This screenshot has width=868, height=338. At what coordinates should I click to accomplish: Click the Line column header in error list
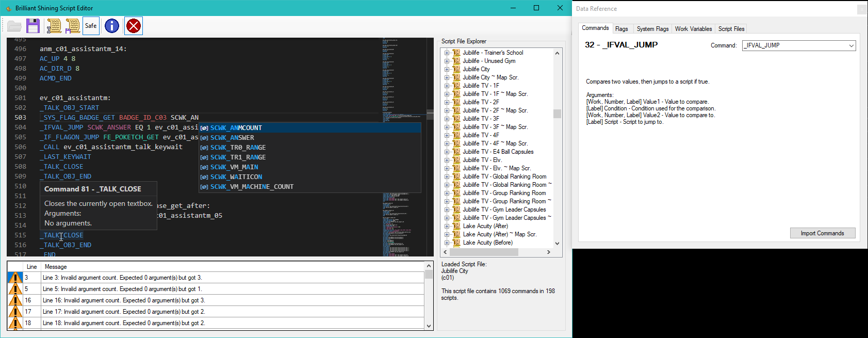(31, 267)
